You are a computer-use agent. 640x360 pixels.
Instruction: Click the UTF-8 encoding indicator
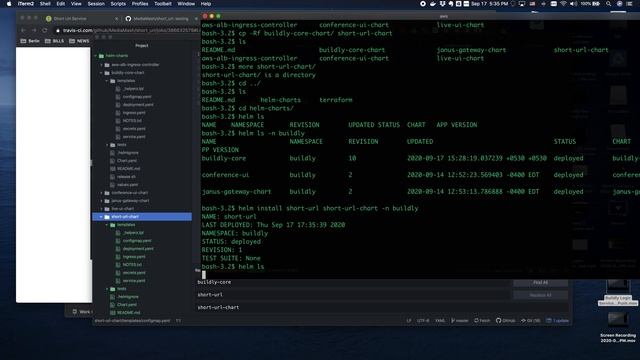pos(423,321)
